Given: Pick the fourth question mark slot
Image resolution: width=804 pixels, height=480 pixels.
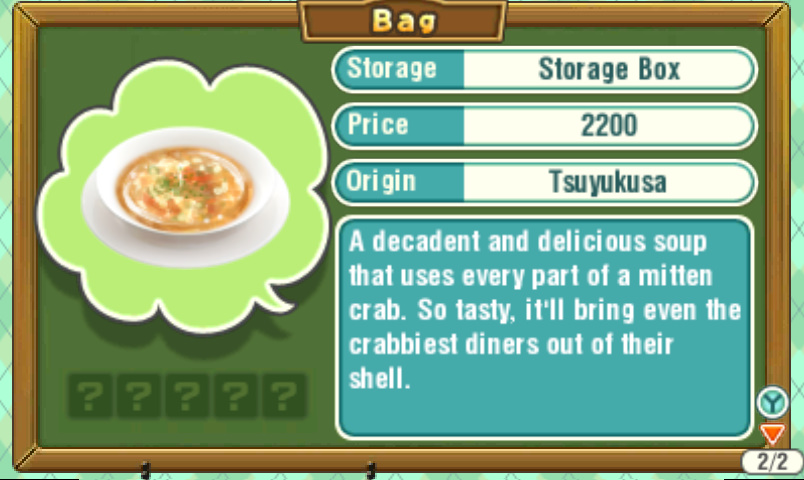Looking at the screenshot, I should 236,395.
